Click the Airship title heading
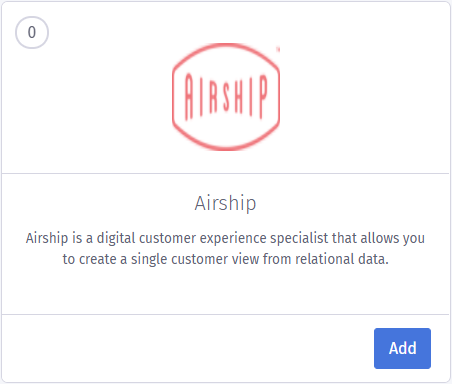Viewport: 452px width, 384px height. 226,203
